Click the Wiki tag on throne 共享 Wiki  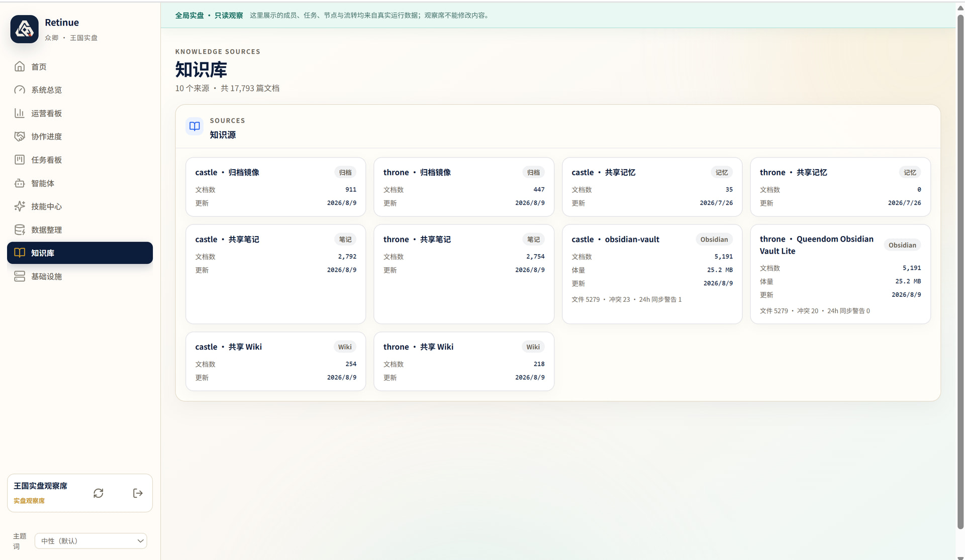tap(533, 347)
